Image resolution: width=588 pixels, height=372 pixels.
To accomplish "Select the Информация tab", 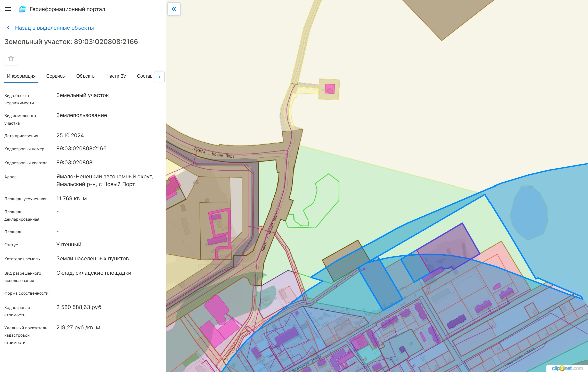I will (x=21, y=76).
